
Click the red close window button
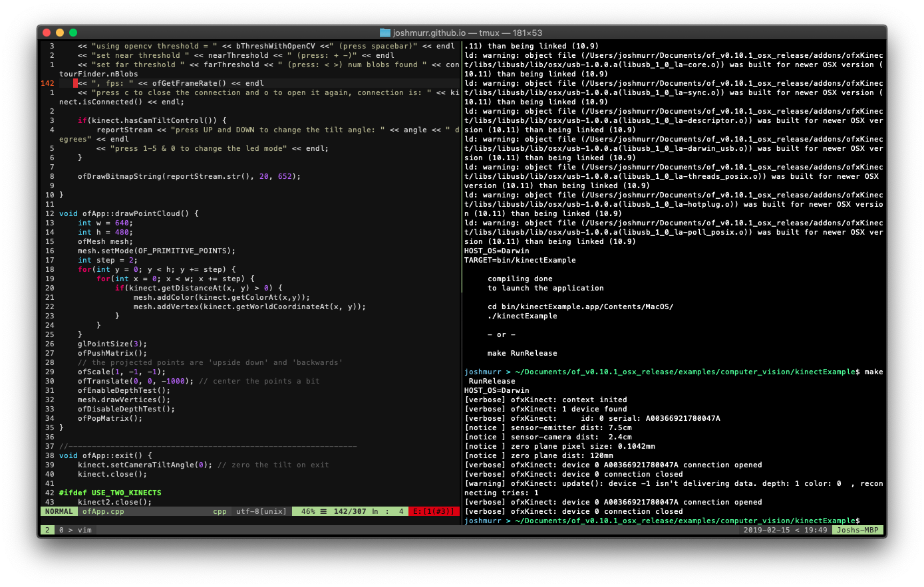[47, 33]
